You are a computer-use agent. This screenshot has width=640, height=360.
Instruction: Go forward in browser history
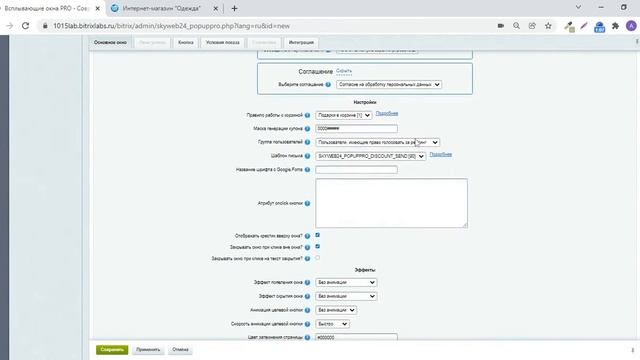[9, 26]
